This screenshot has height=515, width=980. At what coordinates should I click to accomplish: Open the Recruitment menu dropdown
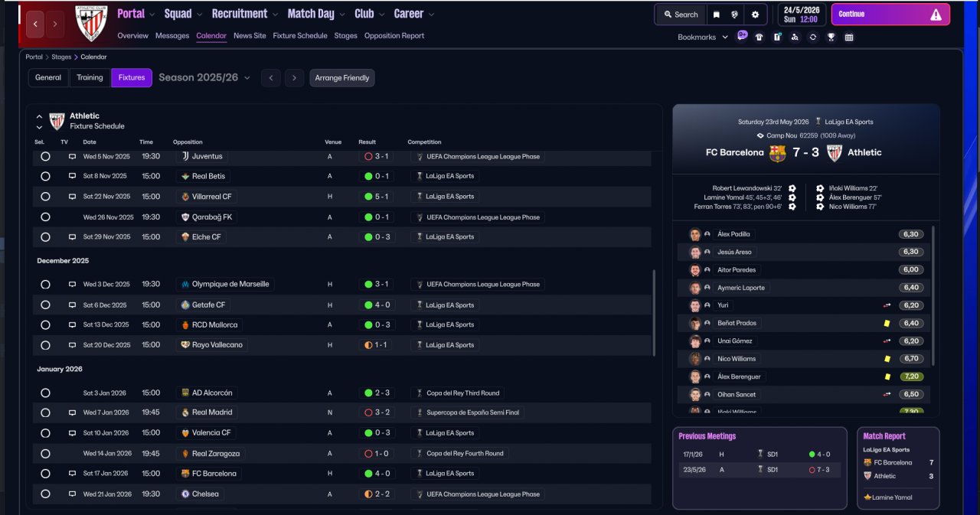pyautogui.click(x=245, y=14)
